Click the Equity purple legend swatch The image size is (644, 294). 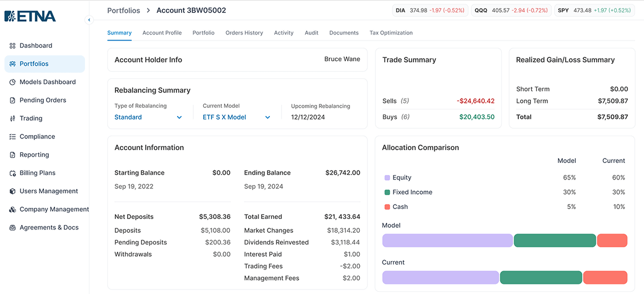point(387,178)
